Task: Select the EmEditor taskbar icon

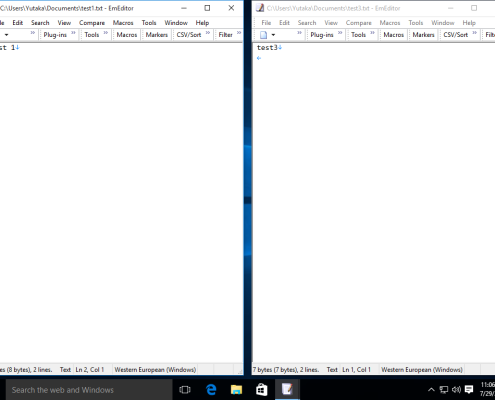Action: pyautogui.click(x=287, y=389)
